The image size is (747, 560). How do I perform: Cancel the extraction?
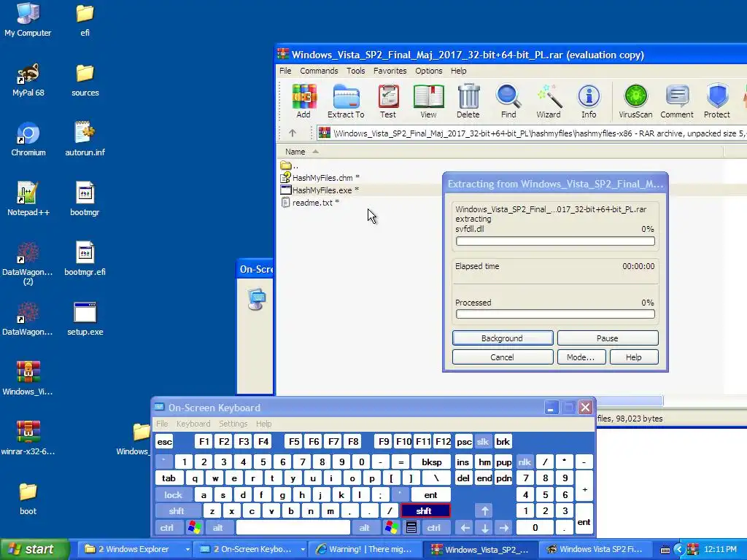click(x=503, y=357)
